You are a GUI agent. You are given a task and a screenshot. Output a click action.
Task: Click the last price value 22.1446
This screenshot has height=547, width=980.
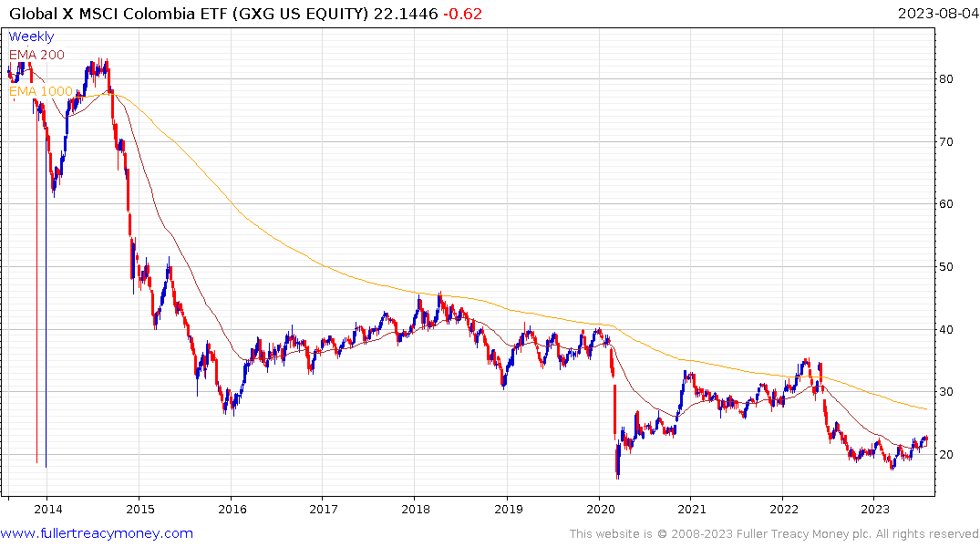pyautogui.click(x=406, y=14)
